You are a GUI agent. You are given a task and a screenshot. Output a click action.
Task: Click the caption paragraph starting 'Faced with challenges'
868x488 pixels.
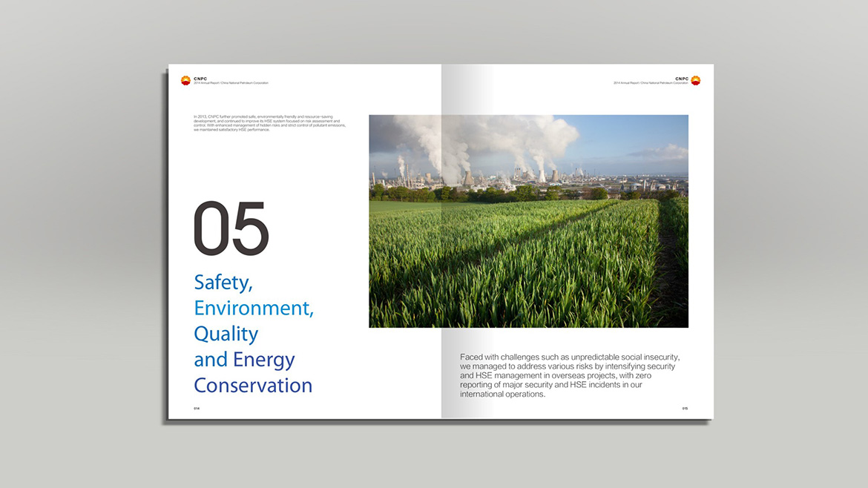569,375
